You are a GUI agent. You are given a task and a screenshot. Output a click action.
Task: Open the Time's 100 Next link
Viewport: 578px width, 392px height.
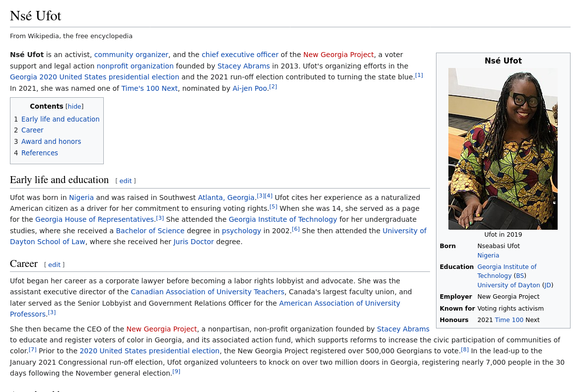(149, 88)
